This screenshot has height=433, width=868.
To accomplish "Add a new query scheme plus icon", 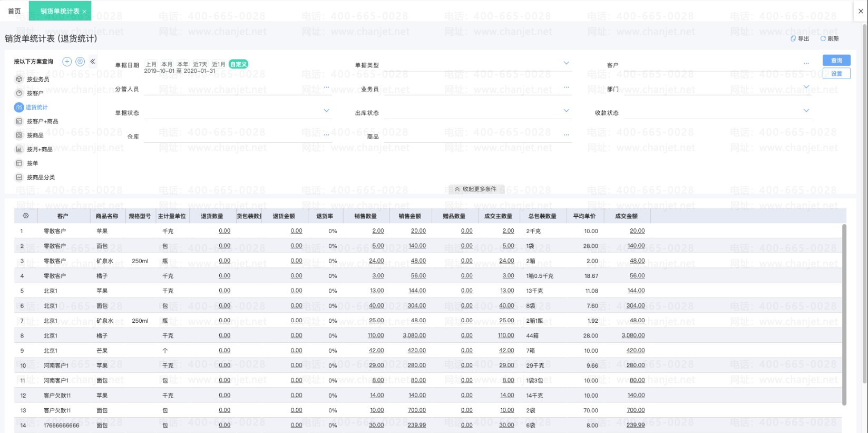I will [x=67, y=62].
